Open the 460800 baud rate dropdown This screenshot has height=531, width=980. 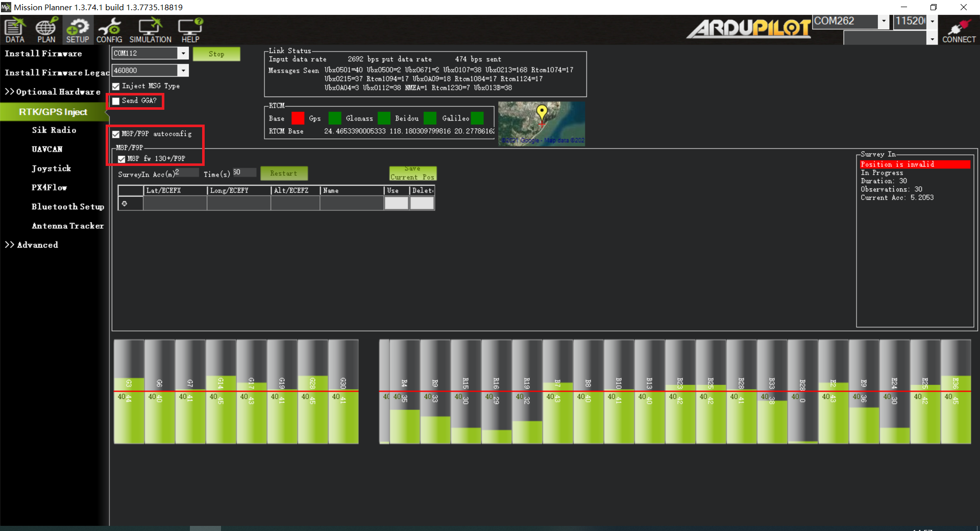point(183,70)
